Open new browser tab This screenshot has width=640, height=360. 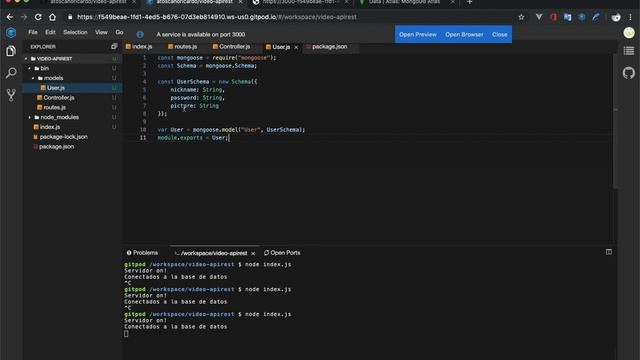469,2
